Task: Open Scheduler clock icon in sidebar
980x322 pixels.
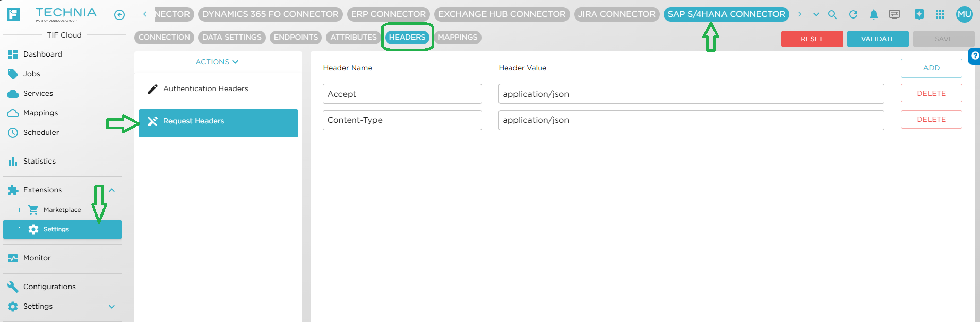Action: (13, 132)
